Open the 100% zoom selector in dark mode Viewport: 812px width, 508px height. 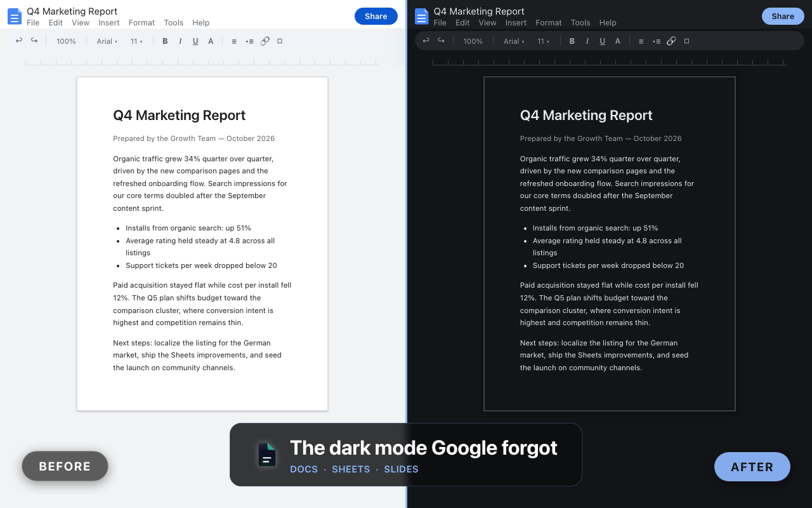click(x=473, y=41)
